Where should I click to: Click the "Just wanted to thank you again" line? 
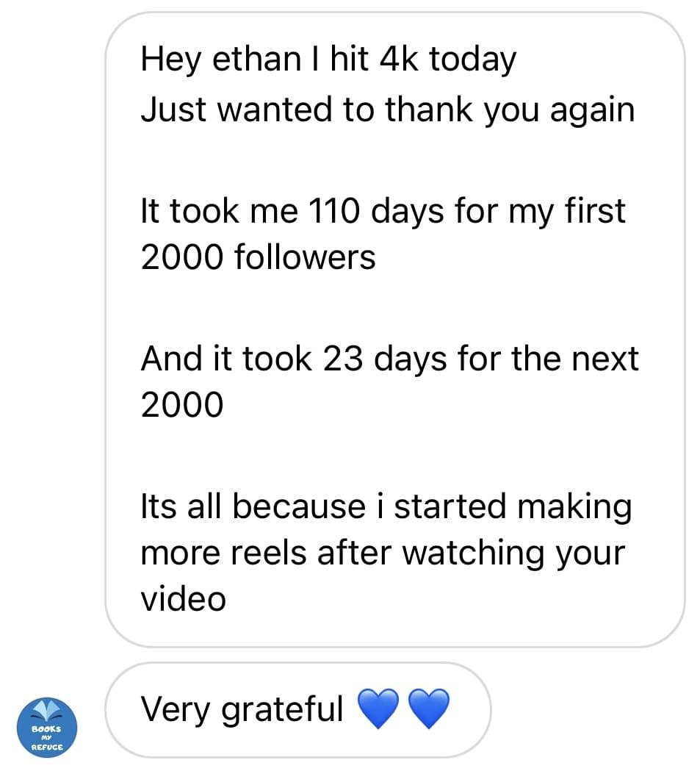(x=387, y=110)
